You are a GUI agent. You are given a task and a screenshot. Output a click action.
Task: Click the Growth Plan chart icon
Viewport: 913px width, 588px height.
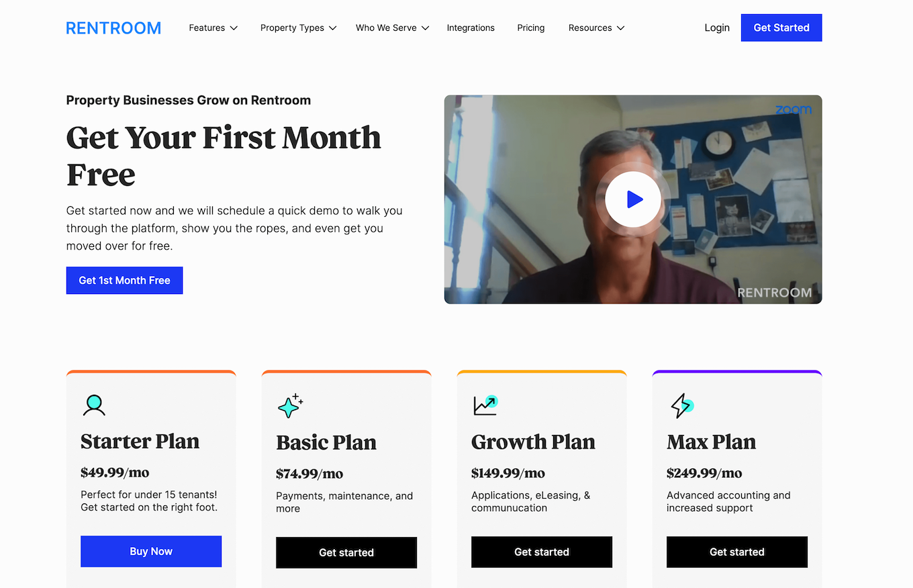pyautogui.click(x=485, y=405)
